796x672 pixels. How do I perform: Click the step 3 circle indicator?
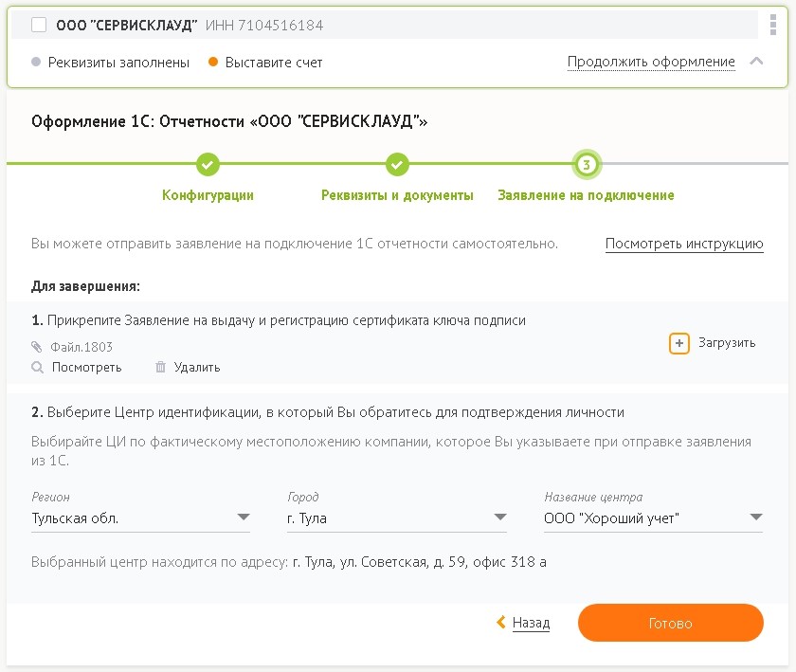(x=587, y=164)
